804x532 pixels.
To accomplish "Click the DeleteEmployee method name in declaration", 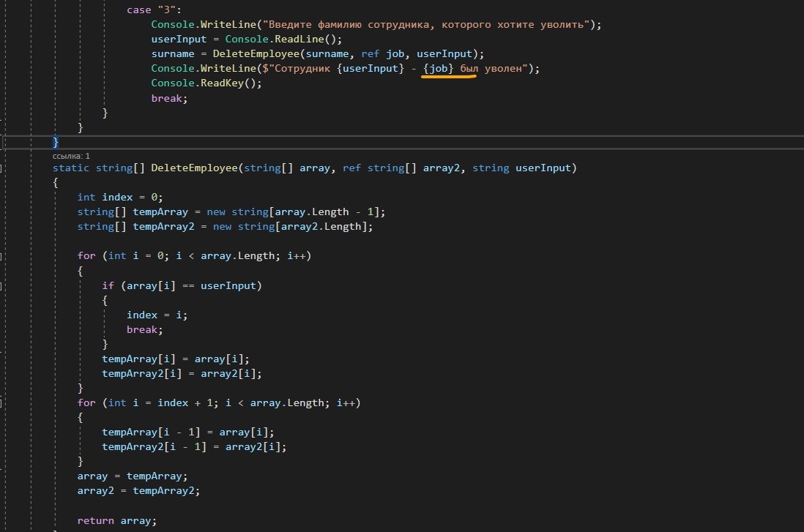I will [194, 168].
